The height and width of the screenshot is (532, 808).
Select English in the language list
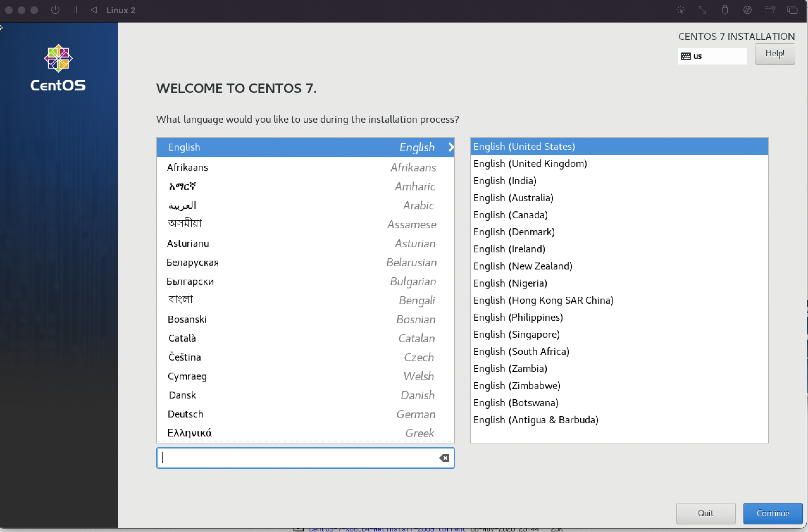click(x=305, y=147)
